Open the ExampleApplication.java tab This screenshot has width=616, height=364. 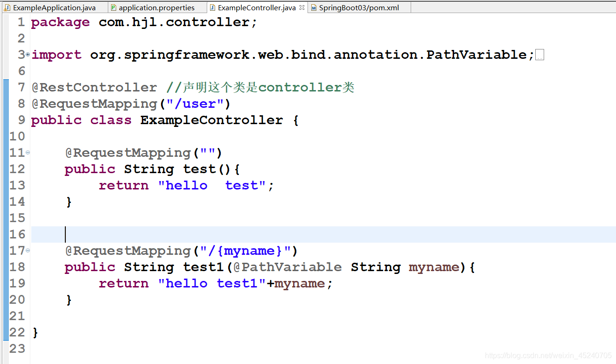[54, 7]
